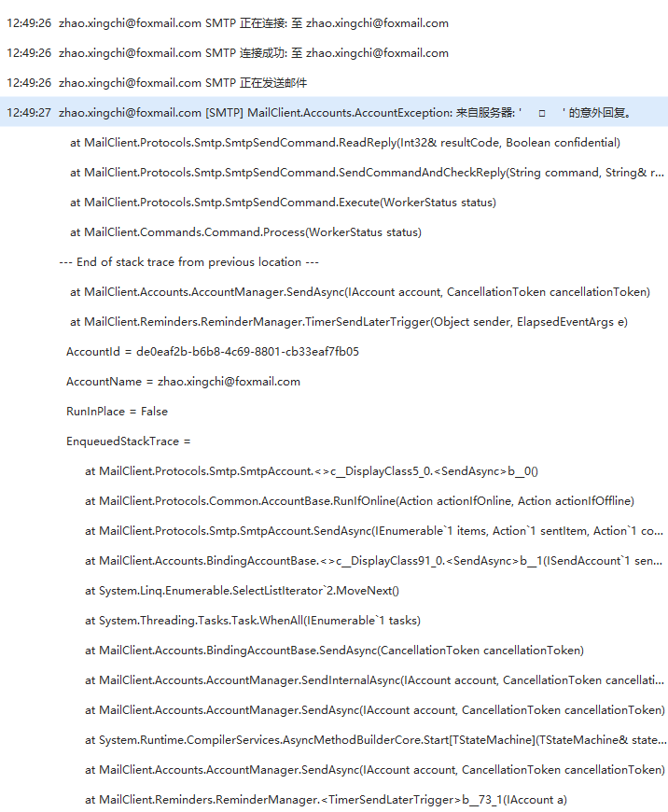Click the SelectListIterator MoveNext line
The width and height of the screenshot is (668, 812).
coord(242,591)
